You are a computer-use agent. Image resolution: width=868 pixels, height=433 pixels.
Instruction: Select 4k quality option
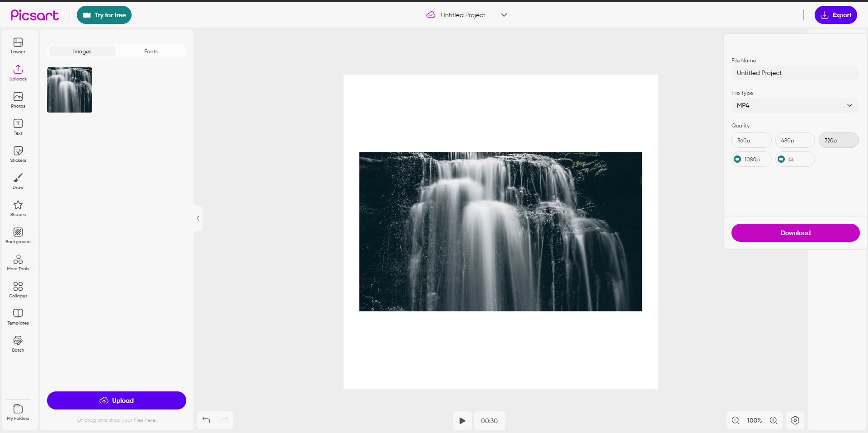(794, 159)
